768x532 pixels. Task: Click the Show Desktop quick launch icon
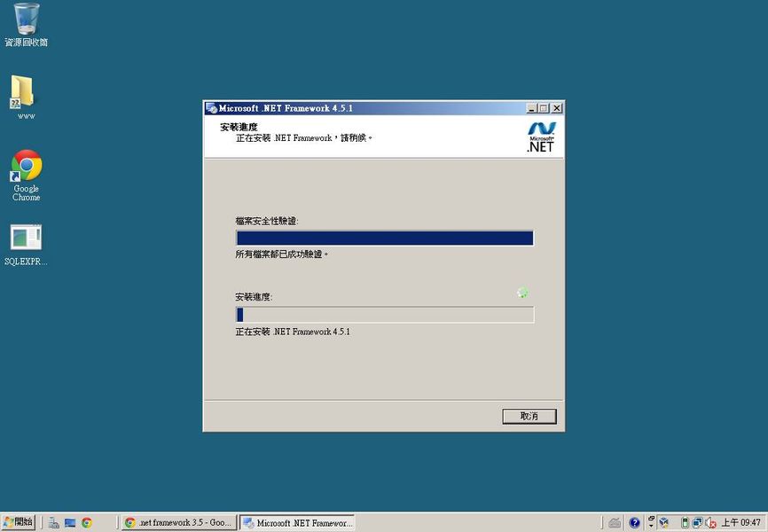pos(70,523)
